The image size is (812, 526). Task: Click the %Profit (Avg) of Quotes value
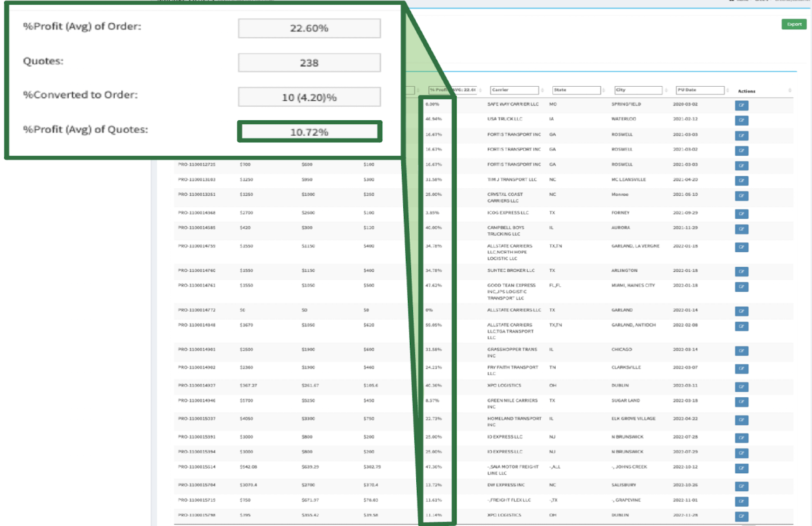click(x=310, y=132)
